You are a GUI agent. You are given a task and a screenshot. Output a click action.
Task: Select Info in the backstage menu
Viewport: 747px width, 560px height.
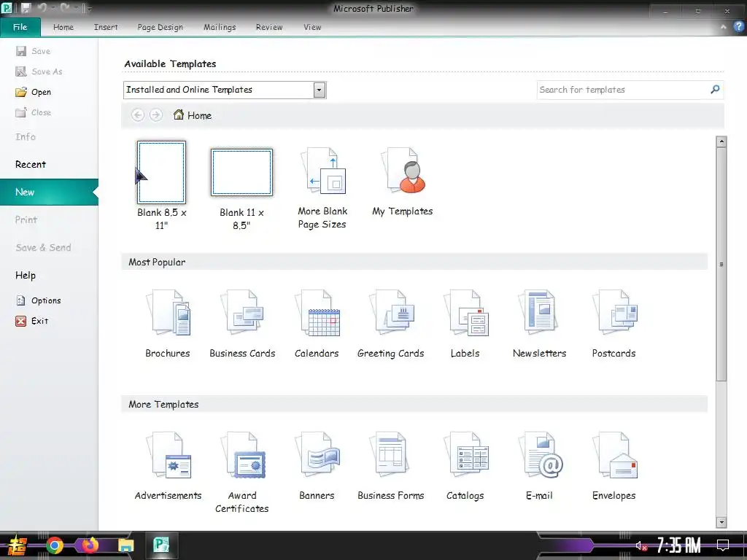[26, 136]
